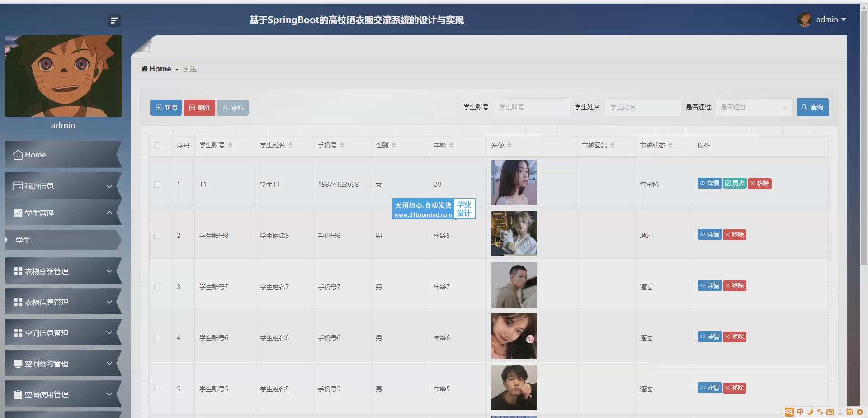The image size is (868, 418).
Task: Open avatar thumbnail of 学生11
Action: pyautogui.click(x=514, y=183)
